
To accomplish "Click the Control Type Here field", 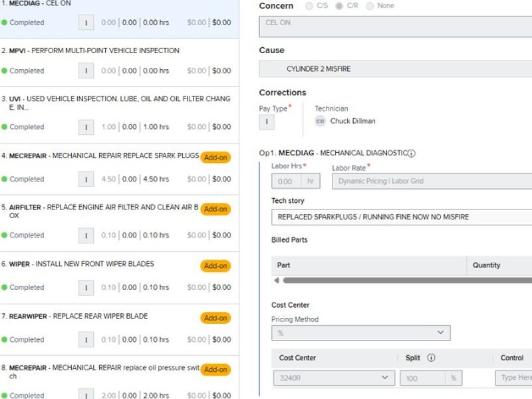I will pyautogui.click(x=513, y=378).
